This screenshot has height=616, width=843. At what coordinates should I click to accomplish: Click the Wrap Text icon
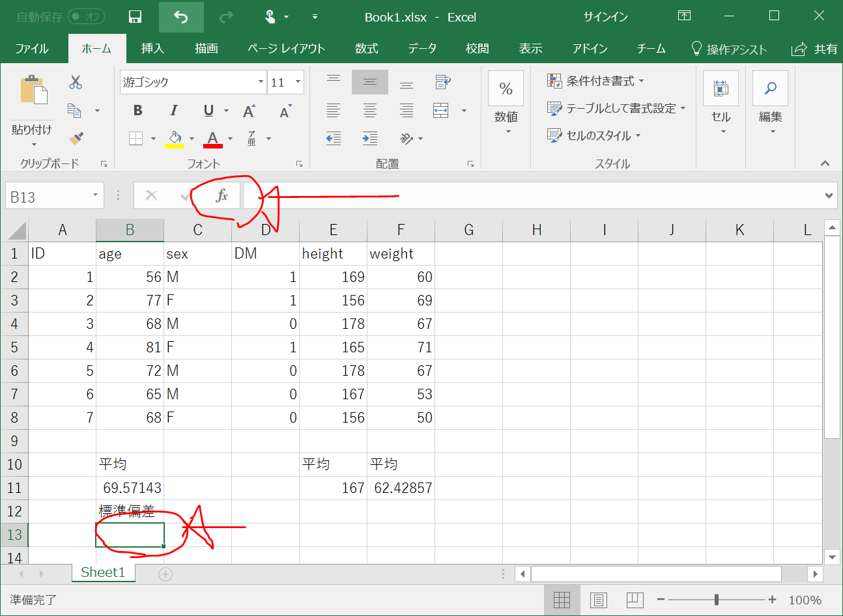point(442,82)
